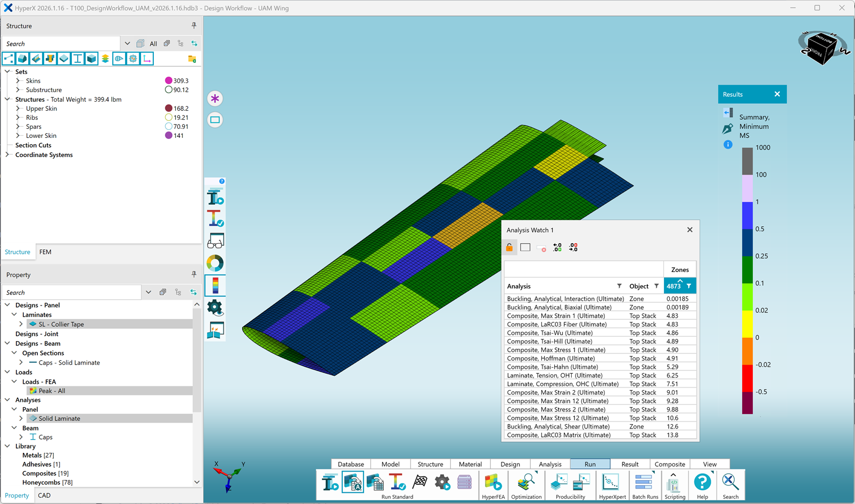Open Batch Runs in the ribbon
855x504 pixels.
click(x=645, y=483)
